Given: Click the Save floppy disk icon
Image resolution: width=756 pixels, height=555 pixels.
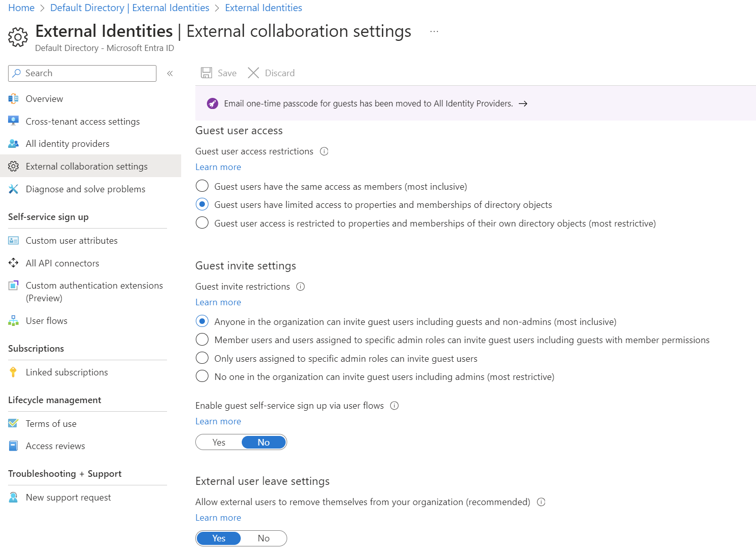Looking at the screenshot, I should tap(206, 73).
